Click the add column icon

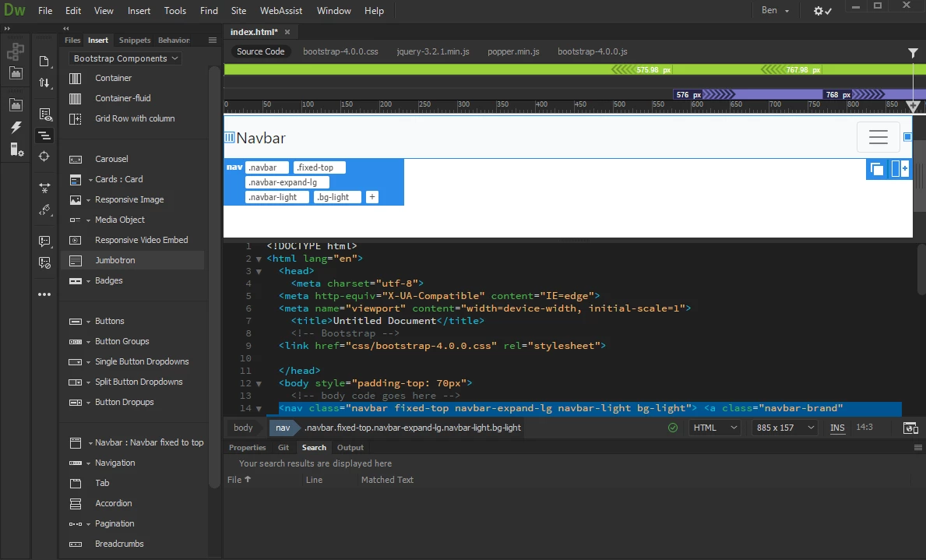(x=900, y=169)
